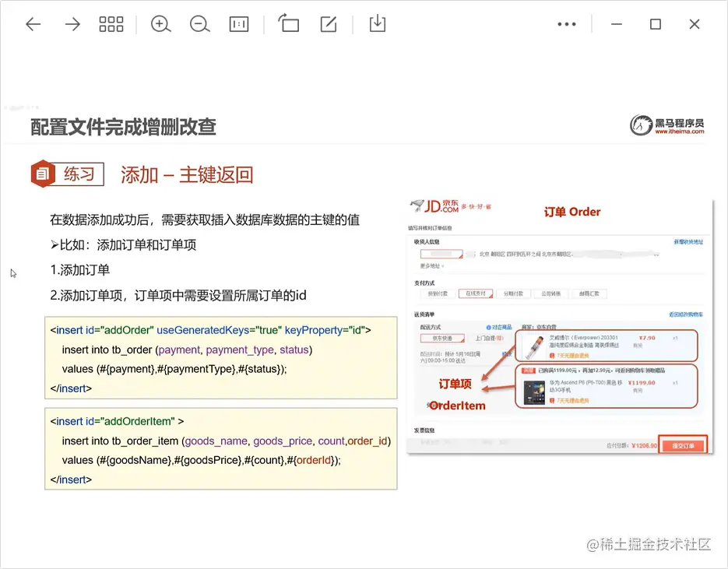Click the 练习 practice badge
728x569 pixels.
67,174
